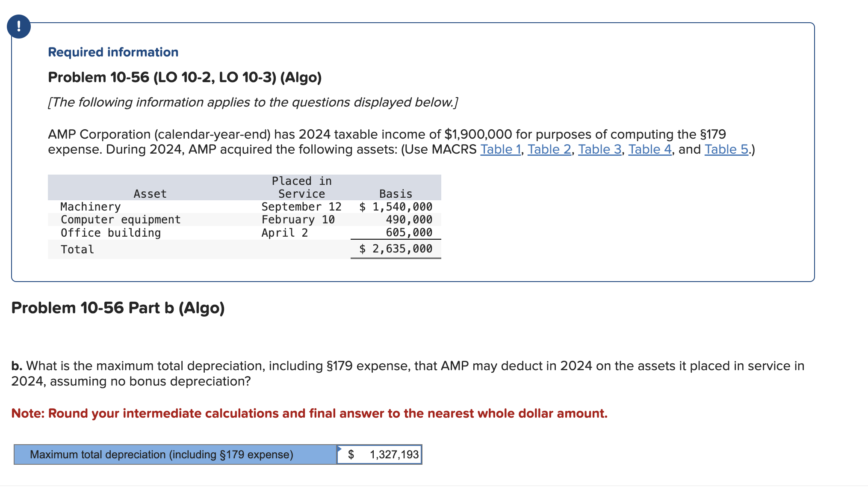Click the Maximum total depreciation label cell

(175, 454)
